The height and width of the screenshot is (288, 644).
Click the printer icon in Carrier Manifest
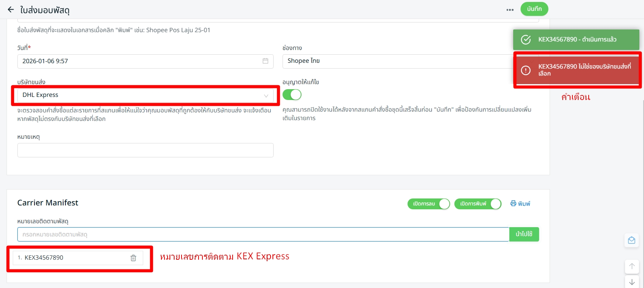tap(513, 203)
